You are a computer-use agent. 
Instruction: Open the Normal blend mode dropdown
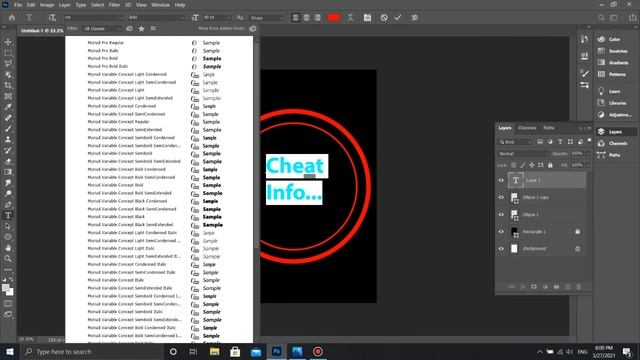tap(524, 153)
